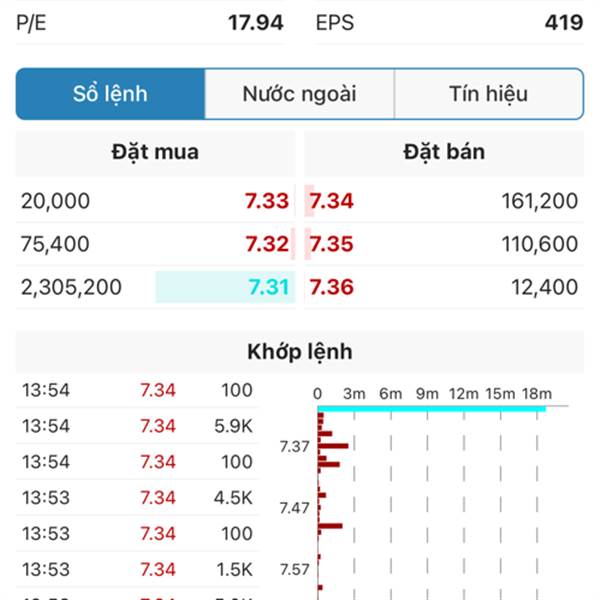
Task: Select the 161,200 sell volume
Action: click(x=540, y=201)
